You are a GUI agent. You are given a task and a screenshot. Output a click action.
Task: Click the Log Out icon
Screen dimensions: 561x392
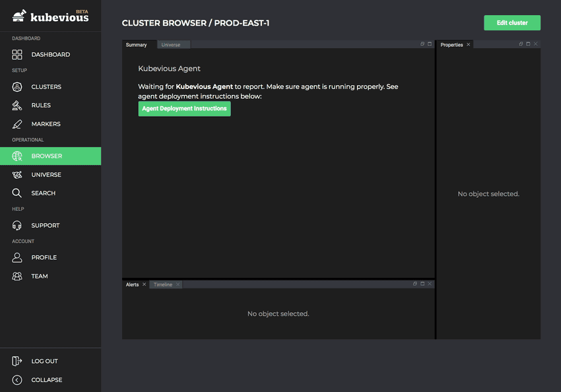pyautogui.click(x=17, y=361)
